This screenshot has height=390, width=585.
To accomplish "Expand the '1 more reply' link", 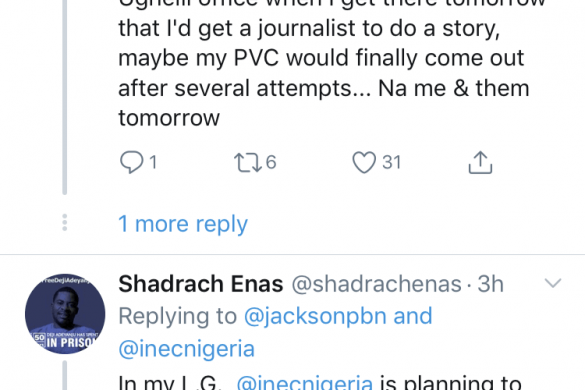I will pyautogui.click(x=183, y=224).
